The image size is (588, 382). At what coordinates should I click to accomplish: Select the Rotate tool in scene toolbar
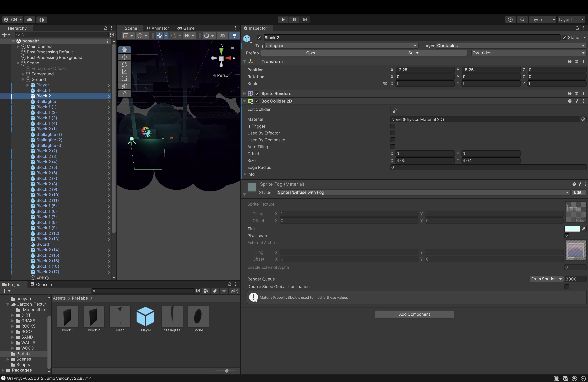pos(124,64)
